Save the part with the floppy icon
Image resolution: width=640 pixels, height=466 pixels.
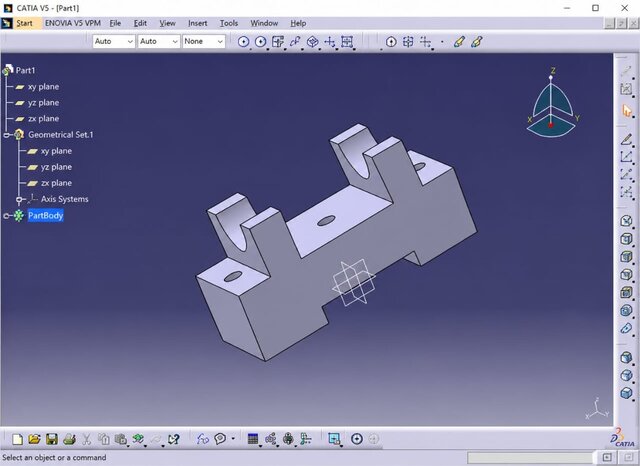click(52, 439)
